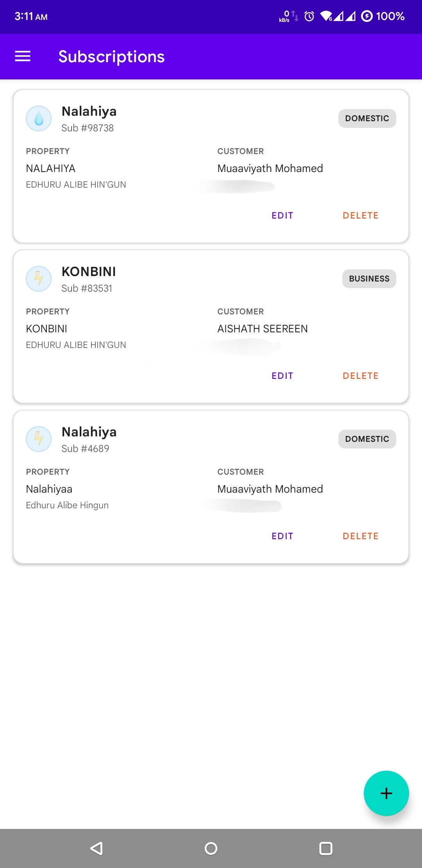Open recent apps with the square button
The height and width of the screenshot is (868, 422).
click(x=325, y=848)
